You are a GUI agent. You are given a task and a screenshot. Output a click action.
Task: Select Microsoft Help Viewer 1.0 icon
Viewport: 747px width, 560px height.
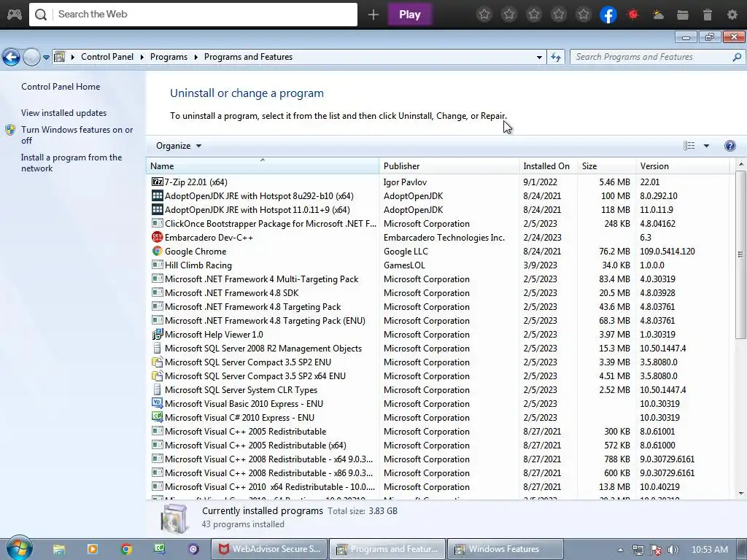[157, 334]
